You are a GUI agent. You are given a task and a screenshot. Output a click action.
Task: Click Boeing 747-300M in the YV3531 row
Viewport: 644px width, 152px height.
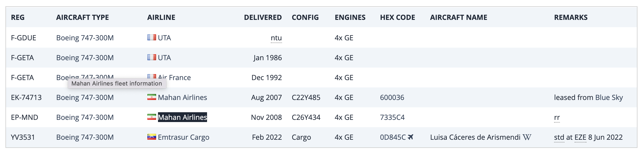point(85,137)
